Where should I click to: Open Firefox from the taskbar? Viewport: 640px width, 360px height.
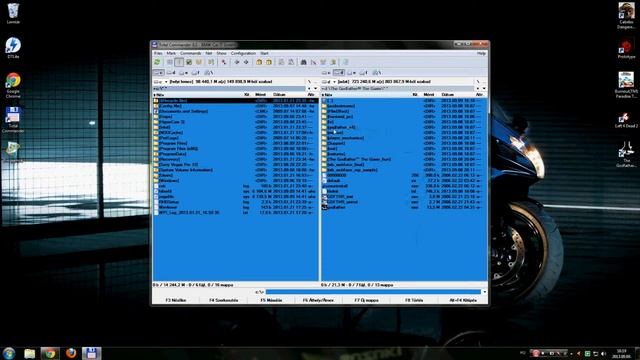71,353
